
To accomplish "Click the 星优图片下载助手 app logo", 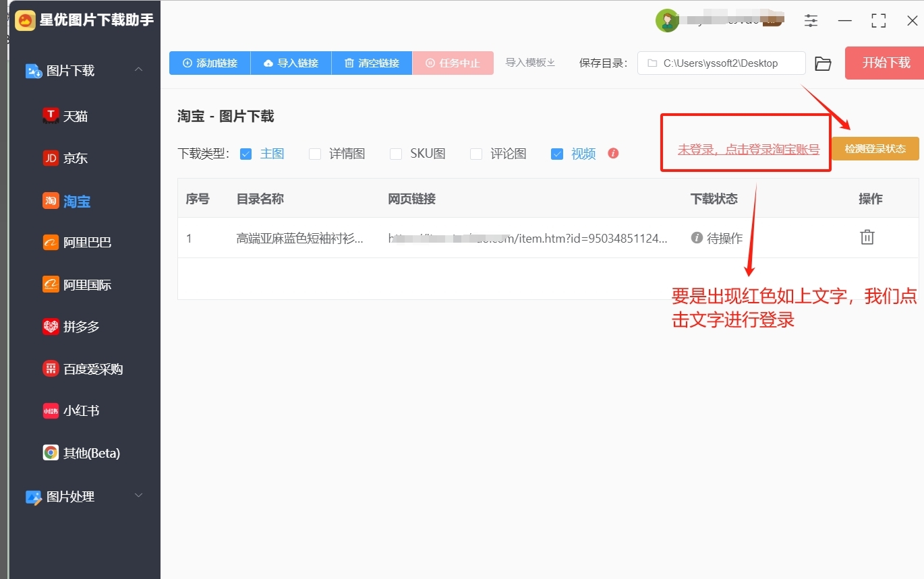I will (25, 20).
